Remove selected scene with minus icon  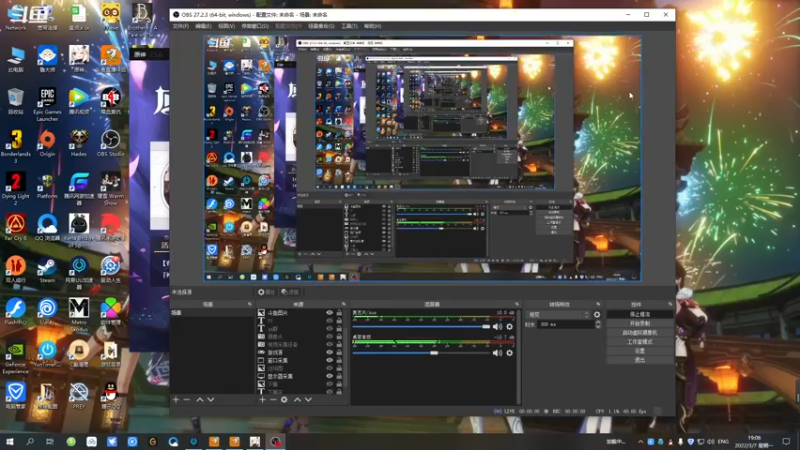(x=187, y=399)
